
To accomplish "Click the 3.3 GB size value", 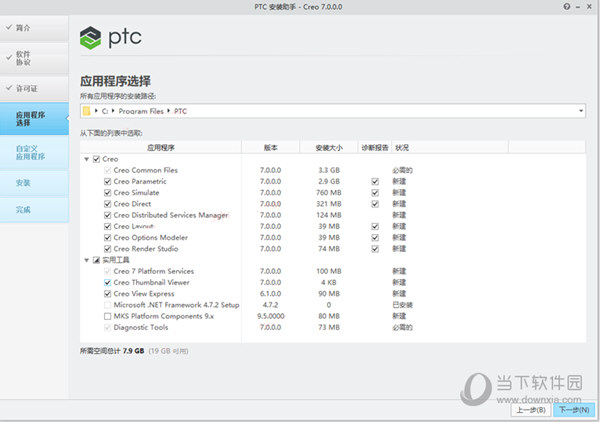I will pyautogui.click(x=329, y=170).
